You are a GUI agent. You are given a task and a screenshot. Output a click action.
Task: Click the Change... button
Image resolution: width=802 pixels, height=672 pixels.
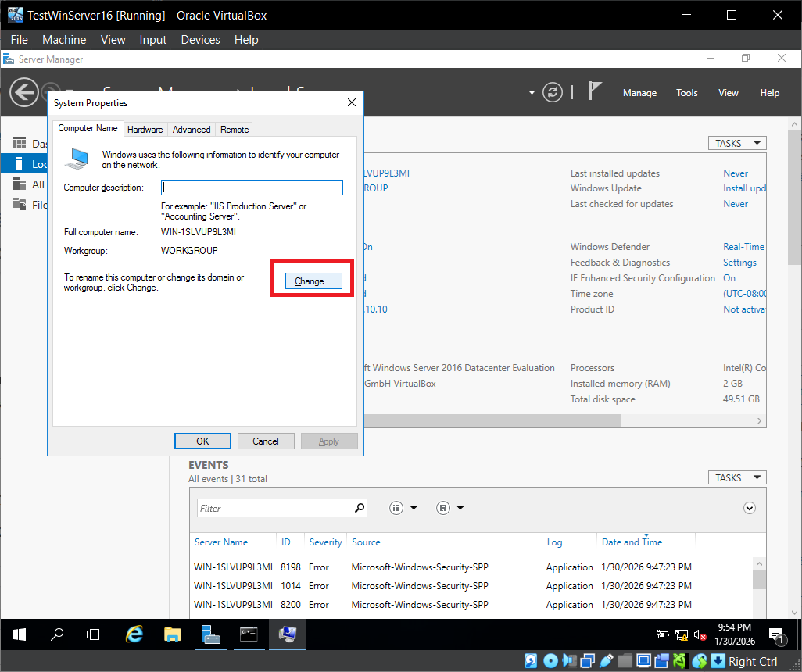click(313, 281)
